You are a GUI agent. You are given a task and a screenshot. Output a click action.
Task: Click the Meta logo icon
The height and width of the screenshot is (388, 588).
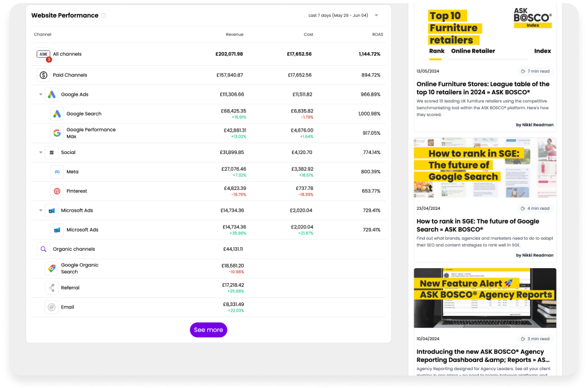pos(57,172)
